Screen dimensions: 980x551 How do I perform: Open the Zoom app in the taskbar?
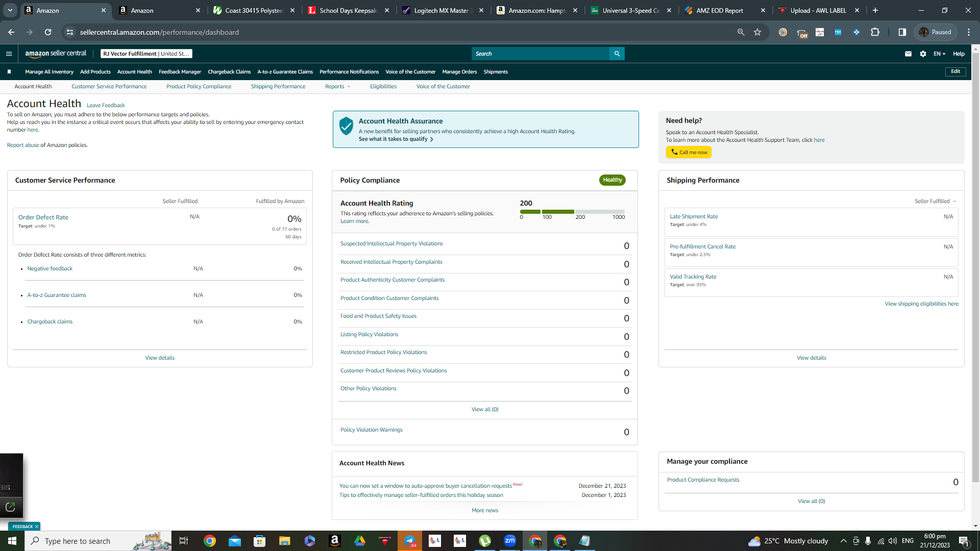[x=510, y=541]
